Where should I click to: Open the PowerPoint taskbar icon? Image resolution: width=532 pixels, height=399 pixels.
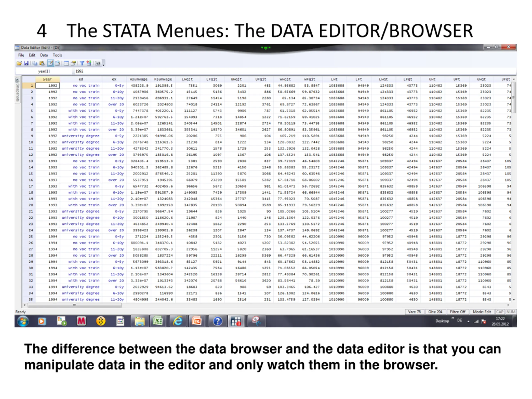197,321
